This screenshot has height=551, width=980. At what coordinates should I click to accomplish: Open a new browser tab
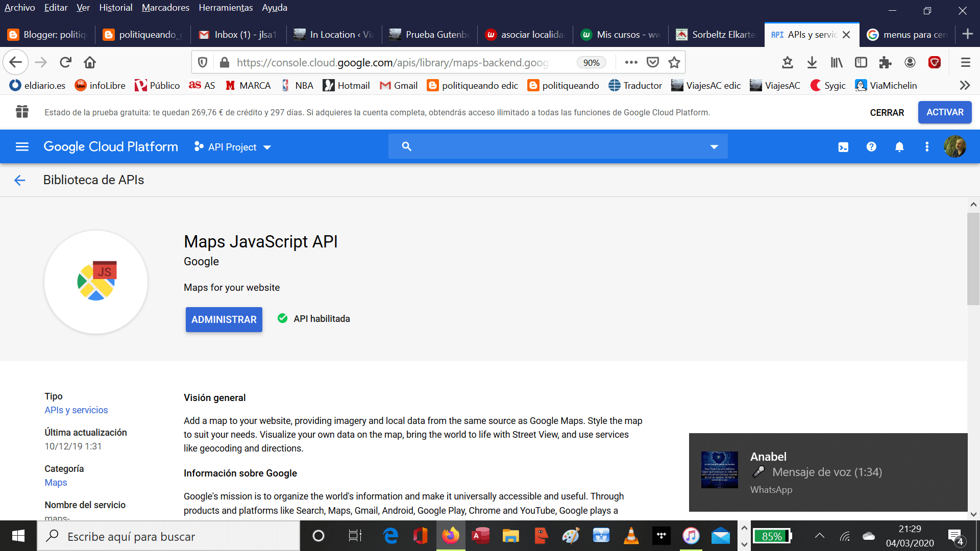[x=967, y=34]
